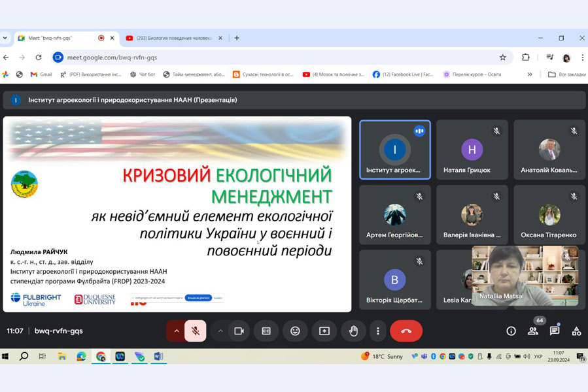Select Артем Георгійов... participant tile
Image resolution: width=588 pixels, height=392 pixels.
[x=394, y=215]
